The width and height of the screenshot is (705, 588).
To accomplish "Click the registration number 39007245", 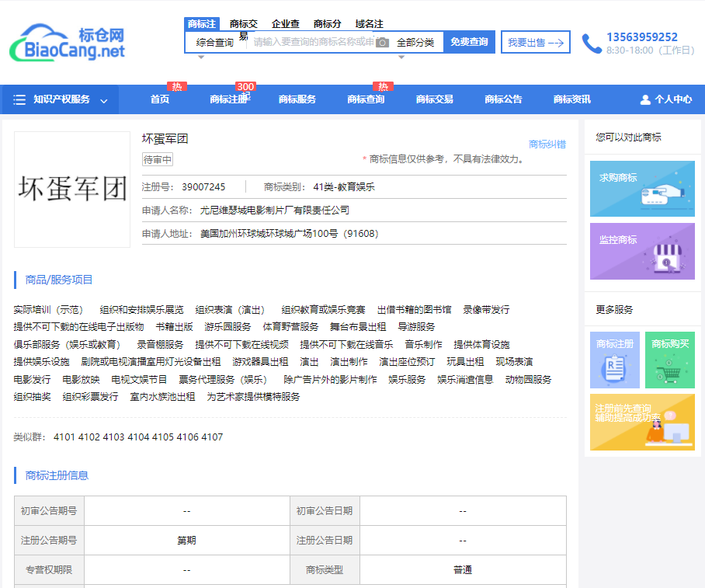I will click(x=203, y=187).
